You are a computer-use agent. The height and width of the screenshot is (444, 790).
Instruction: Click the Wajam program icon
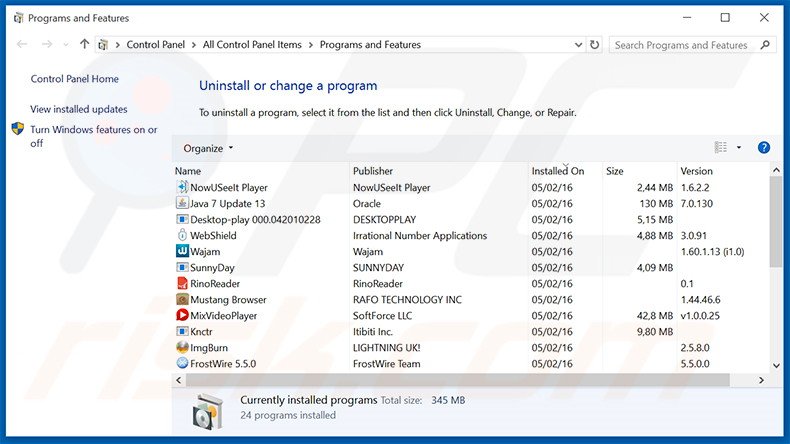(182, 251)
